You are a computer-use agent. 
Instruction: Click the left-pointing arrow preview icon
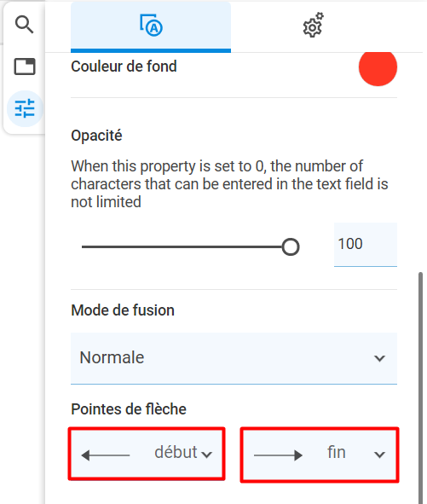(106, 455)
